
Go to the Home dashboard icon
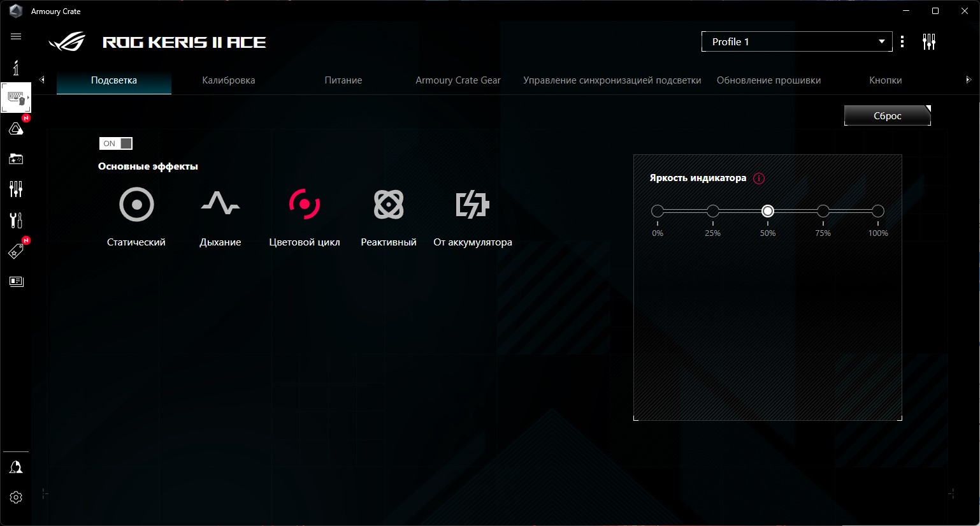tap(16, 67)
